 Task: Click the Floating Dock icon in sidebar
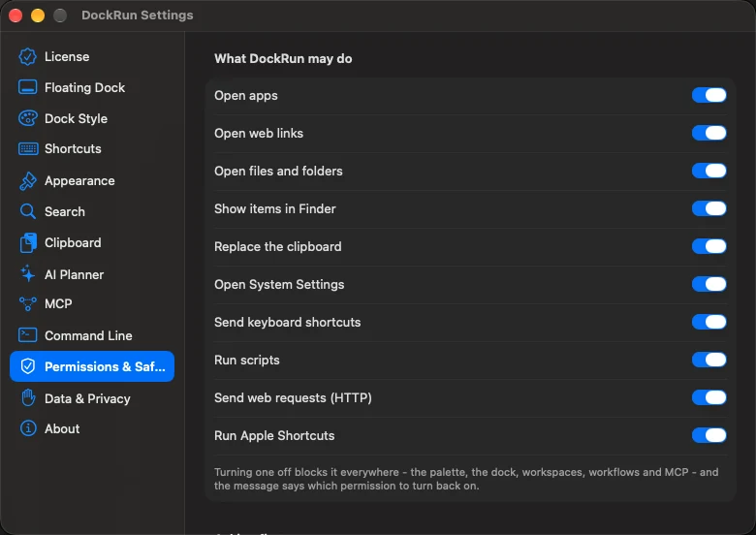(x=27, y=88)
